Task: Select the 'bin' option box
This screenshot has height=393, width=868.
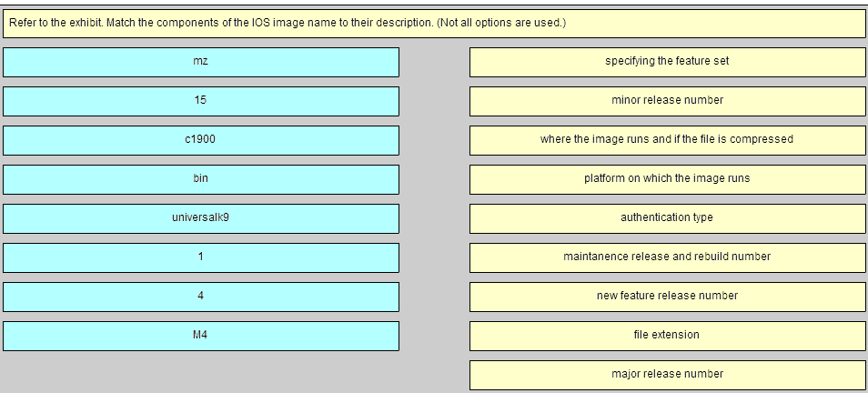Action: [x=201, y=179]
